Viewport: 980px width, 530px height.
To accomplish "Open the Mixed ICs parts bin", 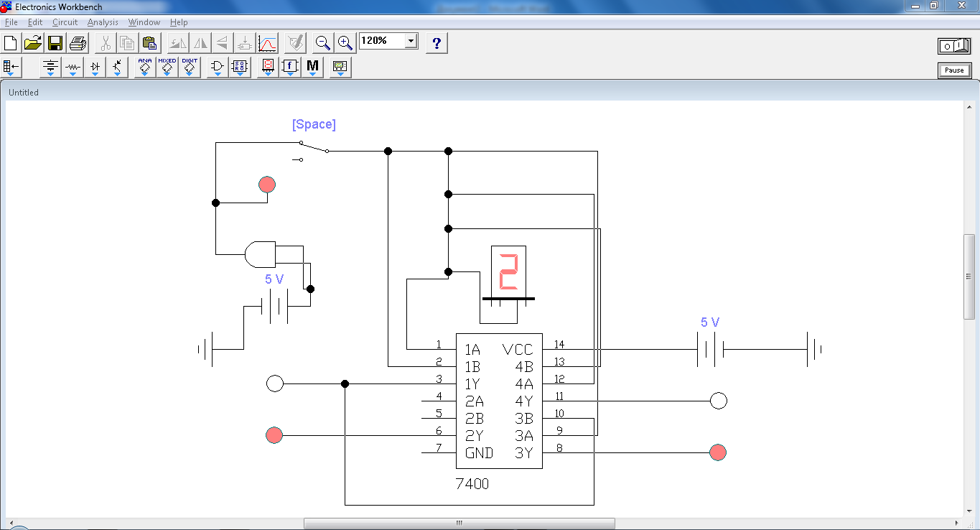I will [x=167, y=68].
